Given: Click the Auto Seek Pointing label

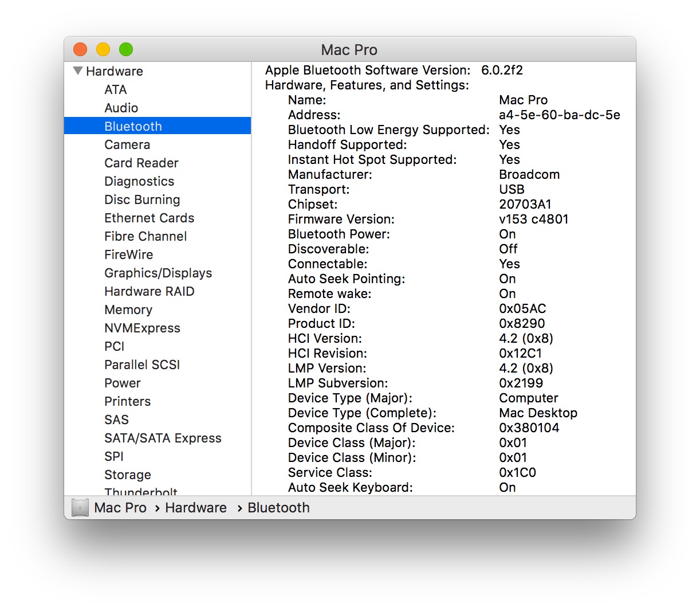Looking at the screenshot, I should pyautogui.click(x=347, y=279).
